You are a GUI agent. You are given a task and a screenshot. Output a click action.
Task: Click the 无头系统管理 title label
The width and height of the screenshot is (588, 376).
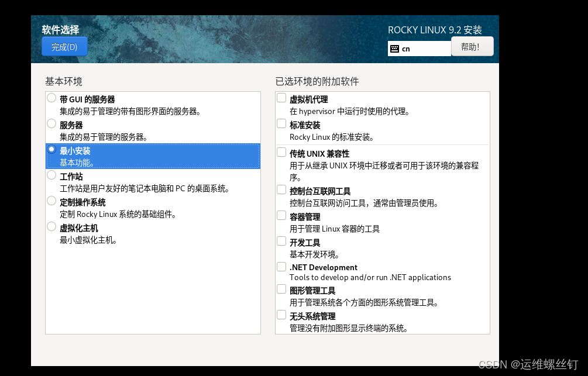tap(312, 316)
